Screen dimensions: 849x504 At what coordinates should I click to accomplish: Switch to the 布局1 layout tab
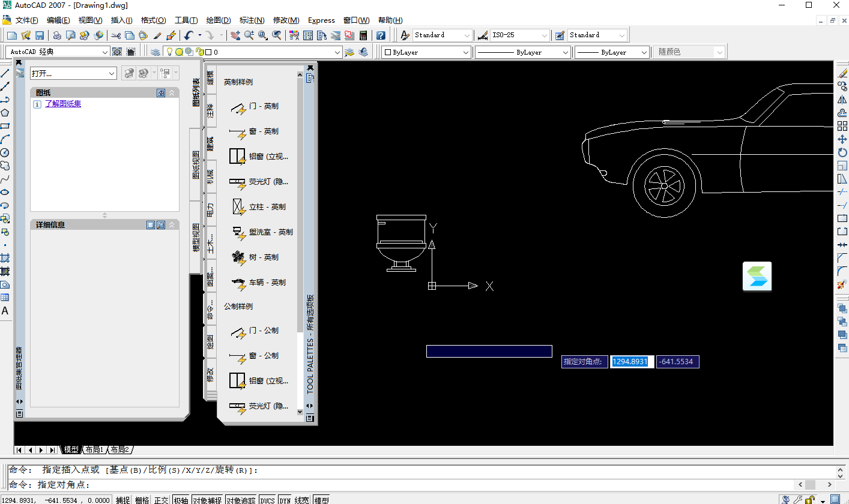pyautogui.click(x=94, y=449)
